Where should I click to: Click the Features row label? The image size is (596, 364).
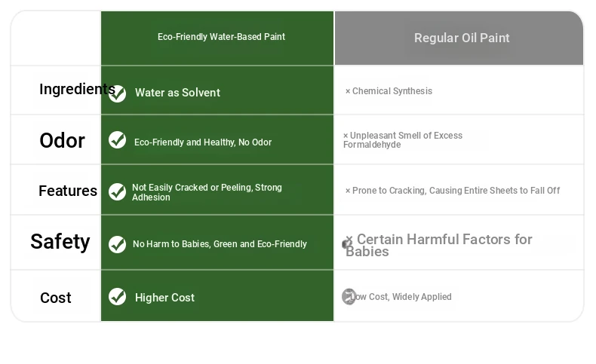(68, 191)
